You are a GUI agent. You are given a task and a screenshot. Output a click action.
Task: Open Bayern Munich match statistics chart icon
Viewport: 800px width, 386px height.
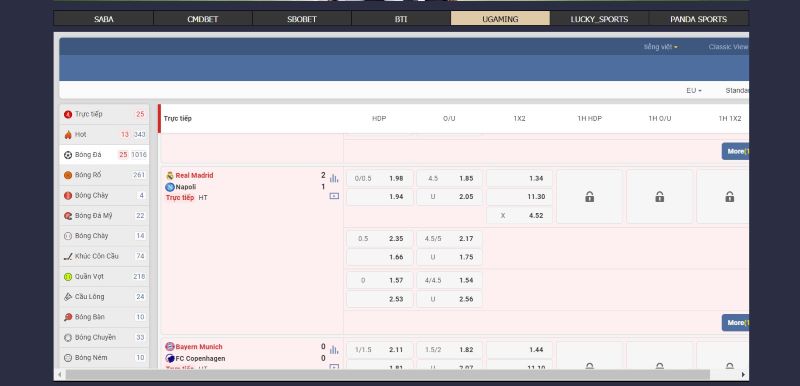pyautogui.click(x=334, y=349)
